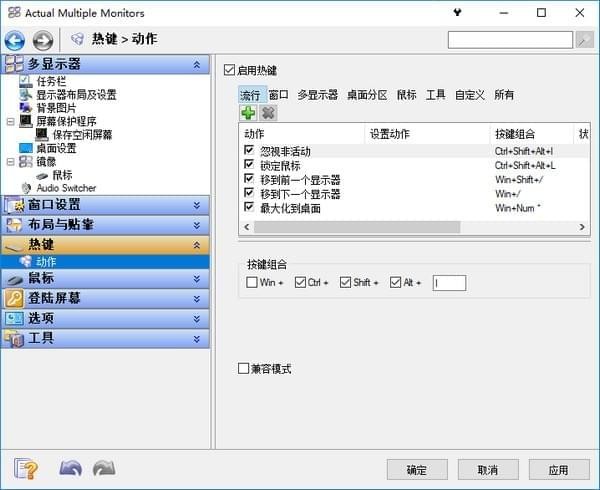This screenshot has width=600, height=490.
Task: Switch to the 工具 hotkey tab
Action: [435, 94]
